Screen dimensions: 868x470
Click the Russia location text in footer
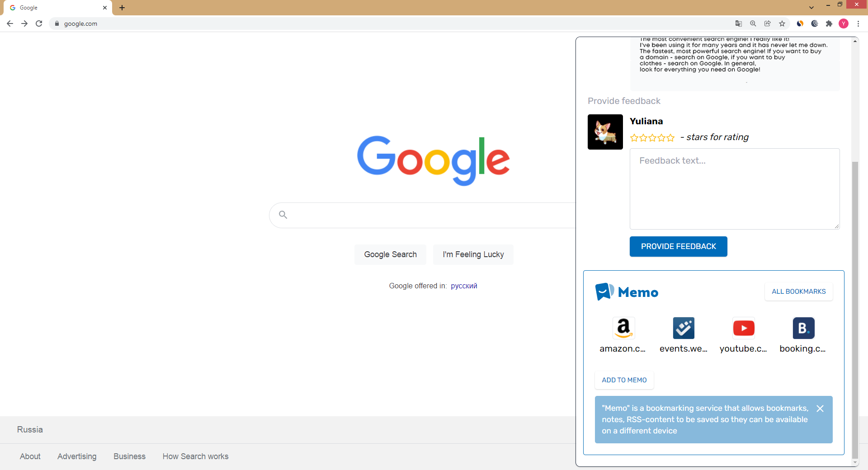pos(30,430)
